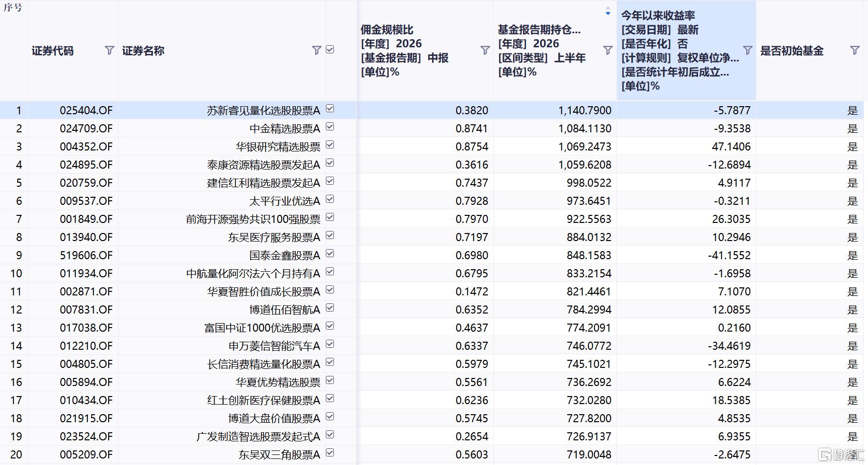Toggle checkbox for 中金精选股票A
This screenshot has height=465, width=868.
(330, 127)
